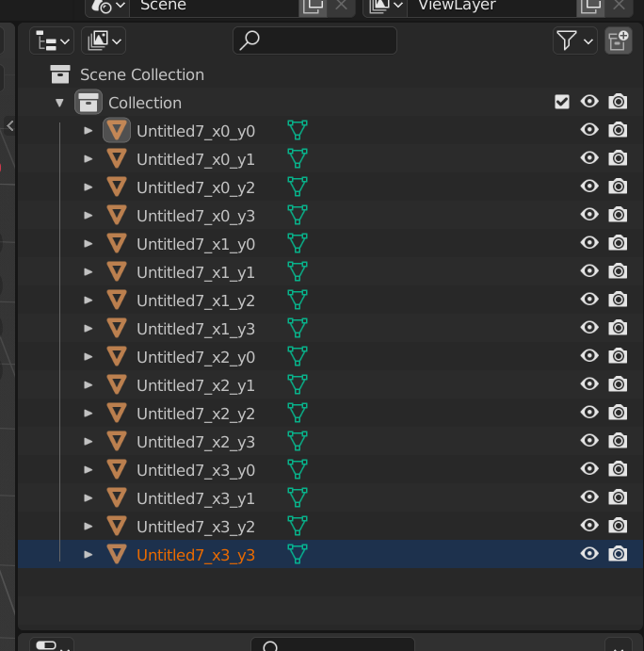Select the Untitled7_x2_y0 object name

pyautogui.click(x=196, y=357)
